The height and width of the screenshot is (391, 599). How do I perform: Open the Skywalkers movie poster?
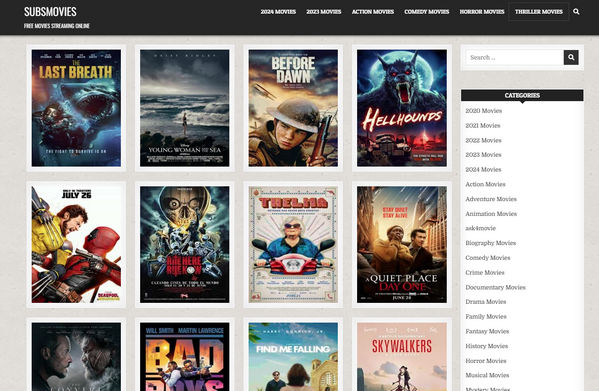tap(401, 357)
